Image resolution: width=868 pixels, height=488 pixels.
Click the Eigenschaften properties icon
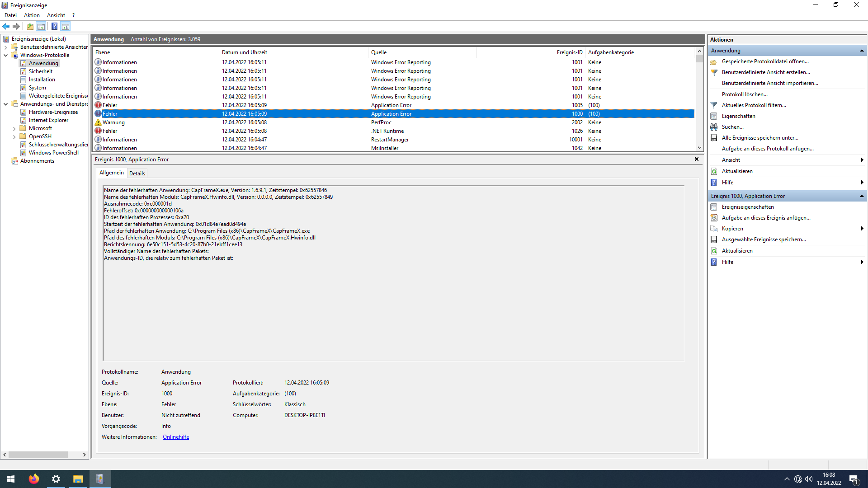[714, 116]
